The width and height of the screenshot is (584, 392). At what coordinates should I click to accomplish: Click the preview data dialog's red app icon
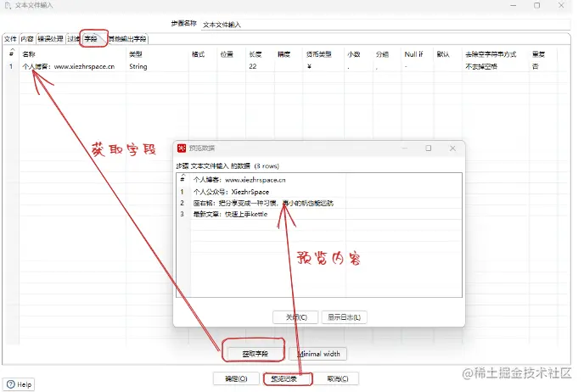182,148
